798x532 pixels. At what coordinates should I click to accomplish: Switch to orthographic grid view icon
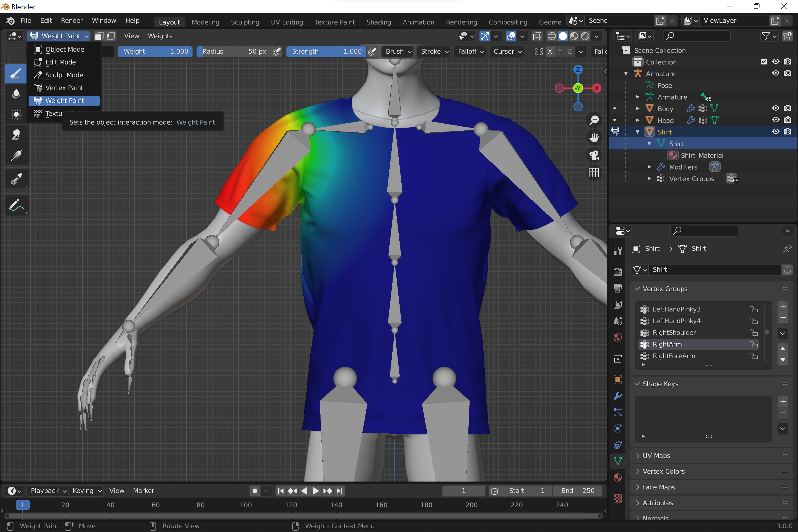594,173
